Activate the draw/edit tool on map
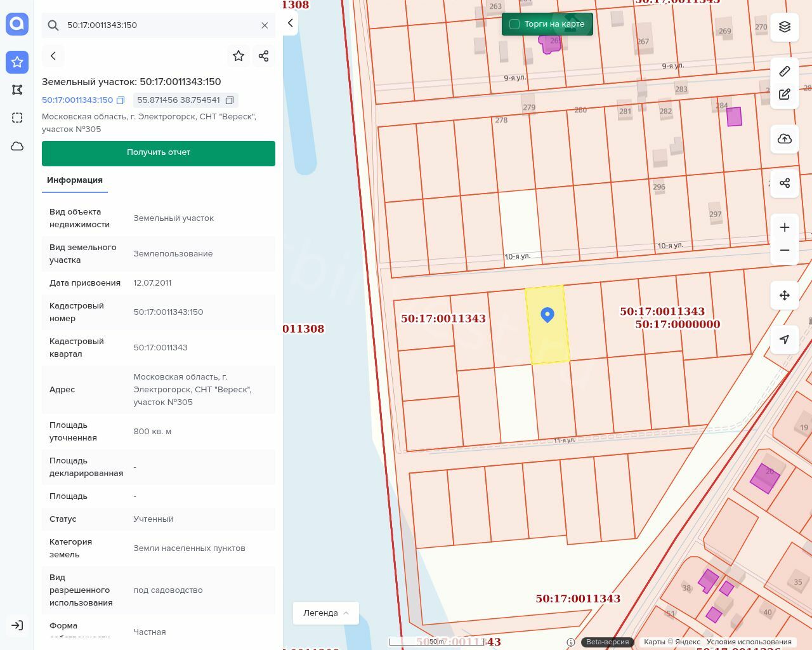 click(785, 94)
